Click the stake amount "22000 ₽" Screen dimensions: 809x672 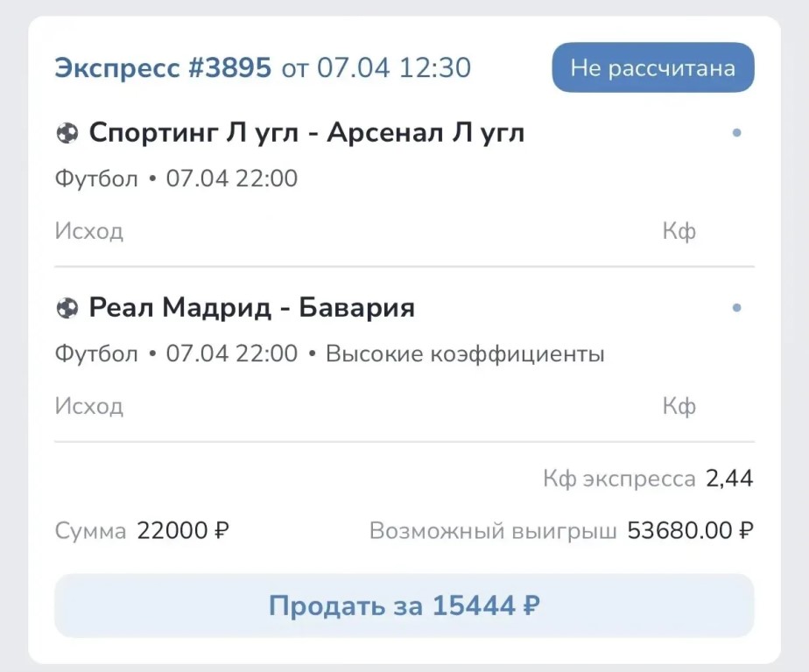pyautogui.click(x=183, y=531)
